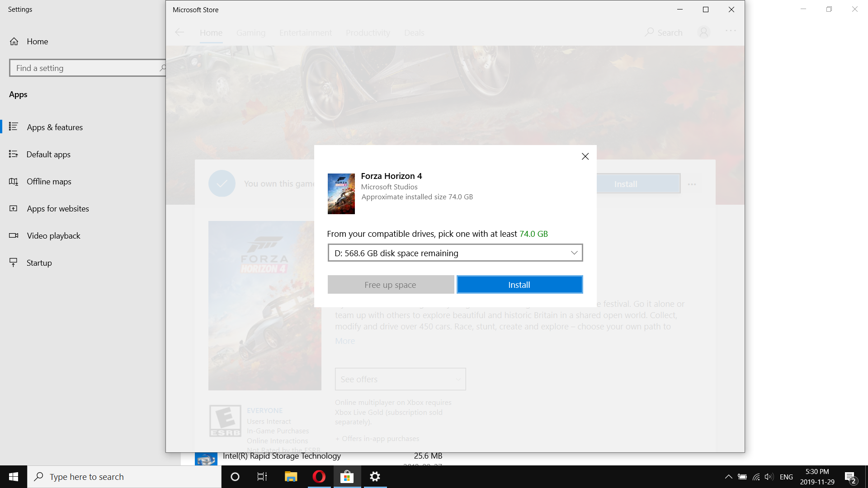
Task: Switch to the Productivity tab in Store
Action: coord(368,33)
